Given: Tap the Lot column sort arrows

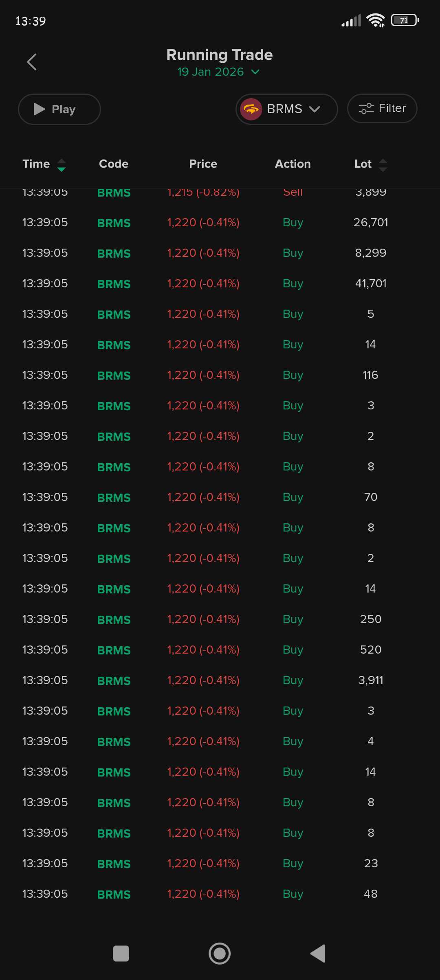Looking at the screenshot, I should tap(383, 165).
